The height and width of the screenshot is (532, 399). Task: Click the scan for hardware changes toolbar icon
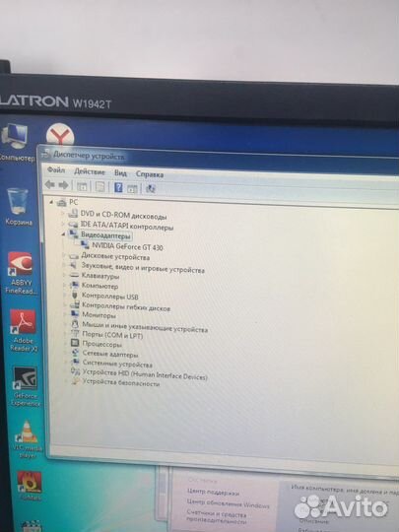[x=151, y=188]
